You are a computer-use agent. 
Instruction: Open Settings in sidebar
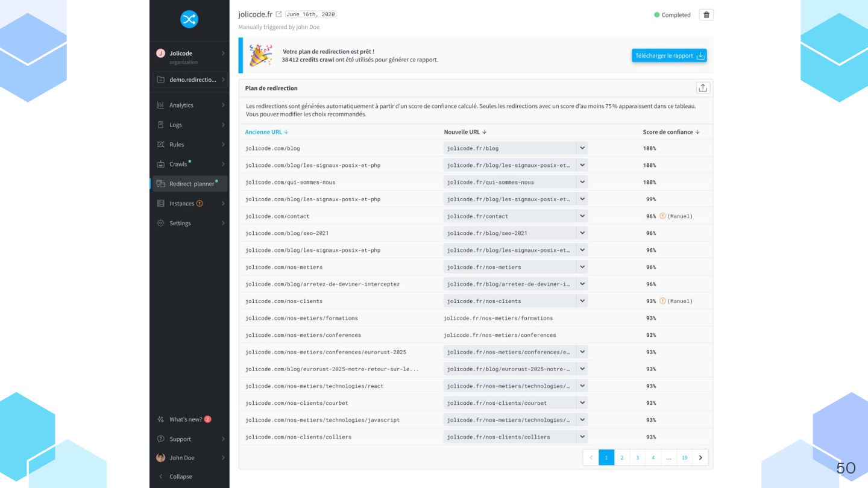tap(190, 223)
